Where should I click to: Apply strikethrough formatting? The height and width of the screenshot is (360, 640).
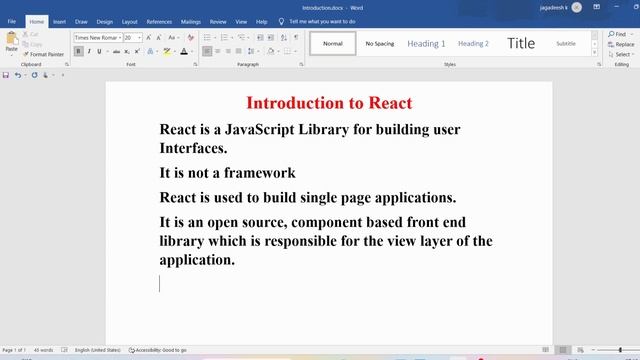click(116, 51)
